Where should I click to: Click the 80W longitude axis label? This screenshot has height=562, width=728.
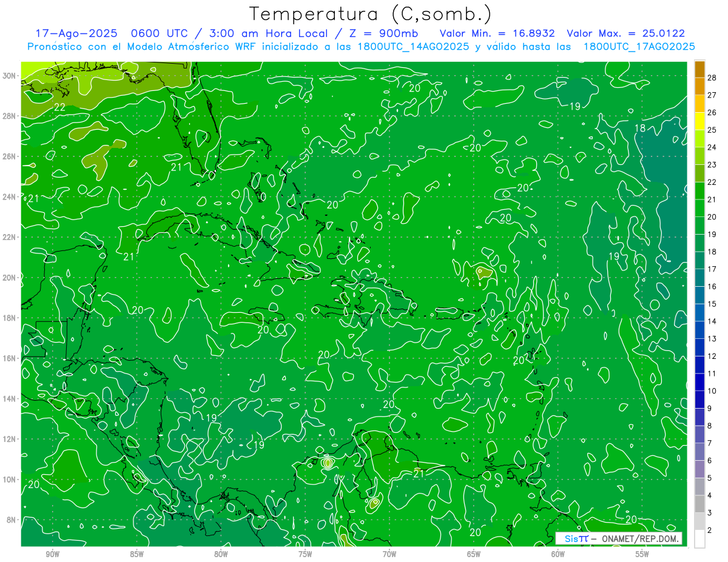tap(221, 555)
